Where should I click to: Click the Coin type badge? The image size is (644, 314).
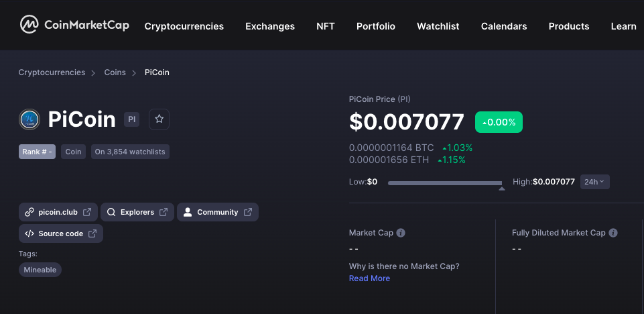pyautogui.click(x=73, y=152)
